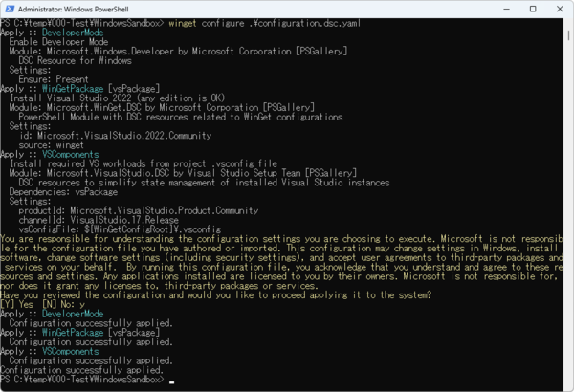This screenshot has width=574, height=392.
Task: Click 'Module: Microsoft.Windows.Developer' line
Action: 178,52
